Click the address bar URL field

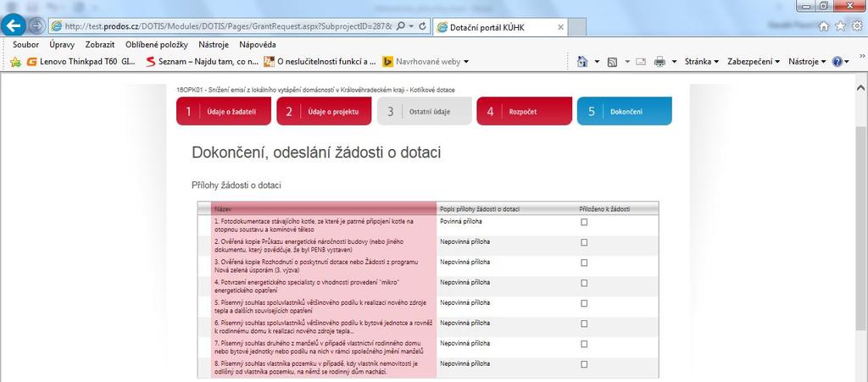click(227, 26)
